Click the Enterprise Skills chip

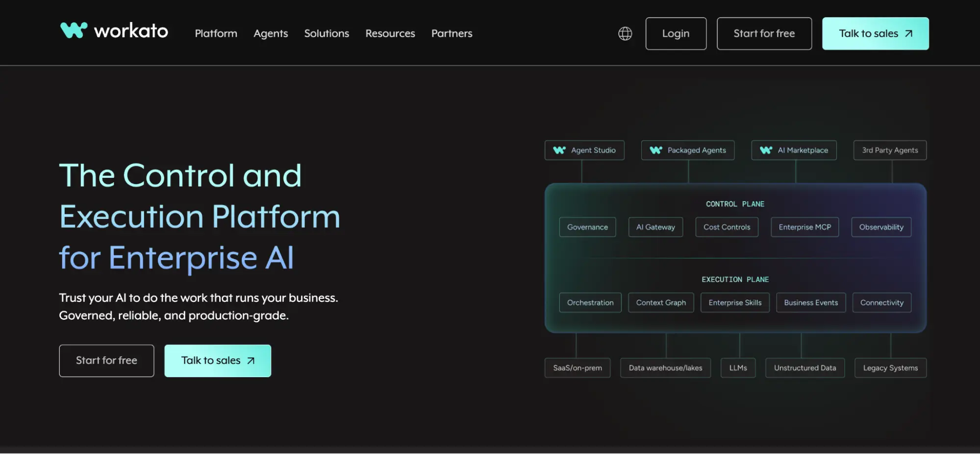tap(735, 303)
